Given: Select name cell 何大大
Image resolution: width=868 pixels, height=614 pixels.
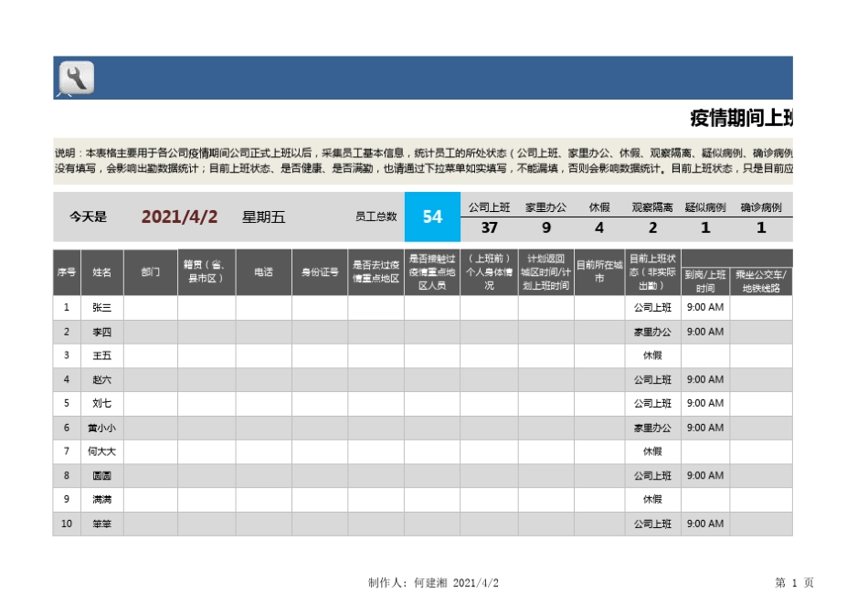Looking at the screenshot, I should point(101,451).
